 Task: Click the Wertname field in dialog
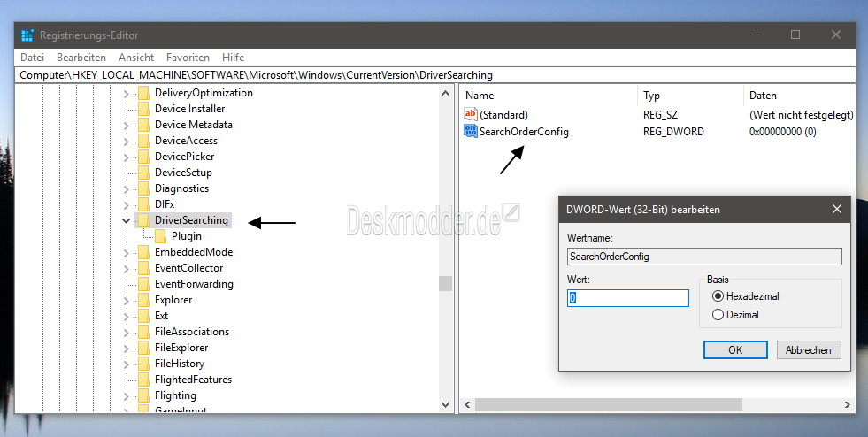coord(704,257)
